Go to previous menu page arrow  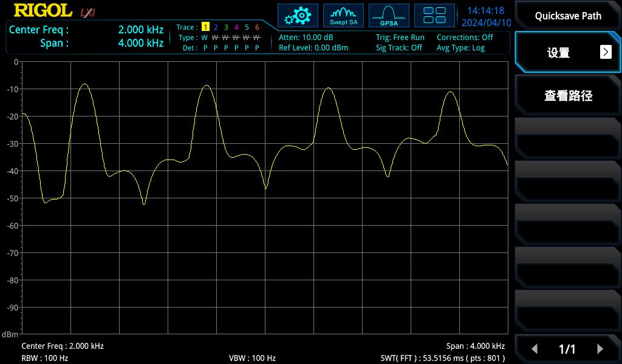[535, 349]
